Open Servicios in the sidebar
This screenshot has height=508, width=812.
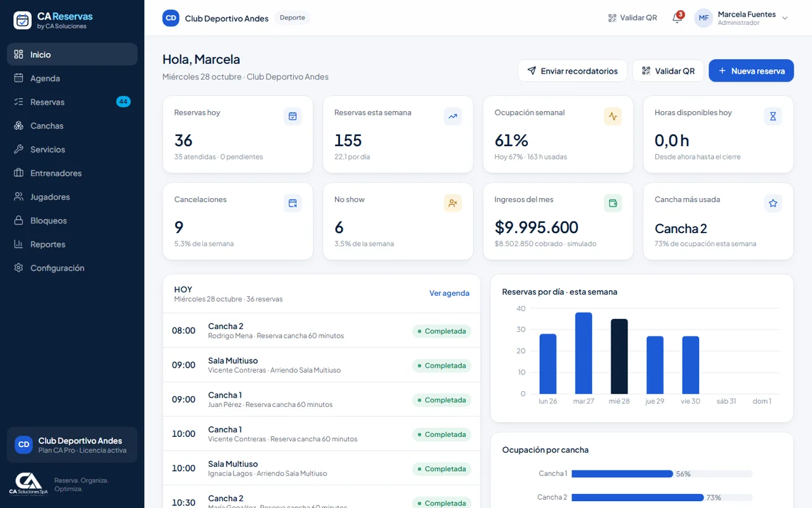click(x=72, y=149)
